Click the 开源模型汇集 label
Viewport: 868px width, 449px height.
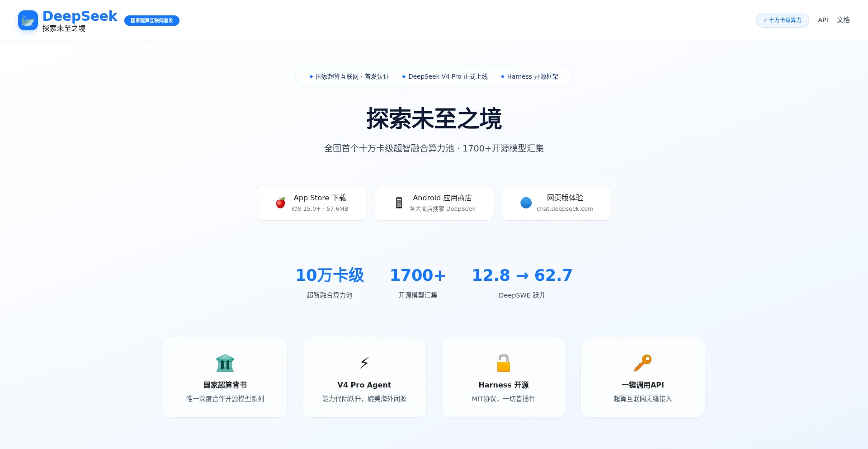[418, 295]
